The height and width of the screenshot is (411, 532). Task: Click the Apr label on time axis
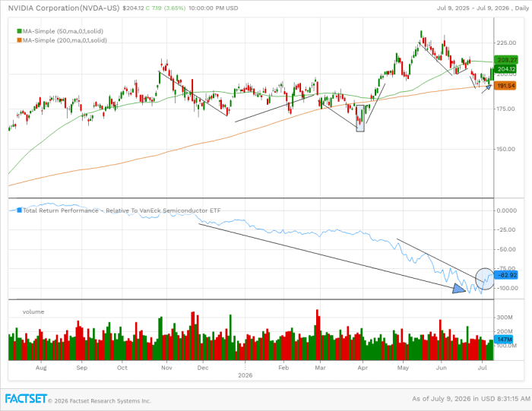click(363, 368)
